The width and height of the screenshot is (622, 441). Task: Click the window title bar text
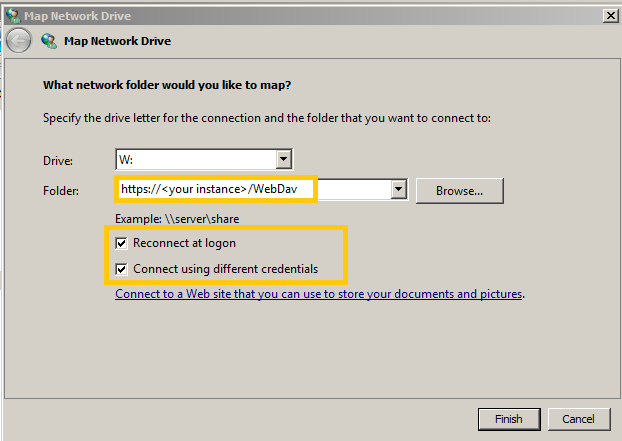72,14
